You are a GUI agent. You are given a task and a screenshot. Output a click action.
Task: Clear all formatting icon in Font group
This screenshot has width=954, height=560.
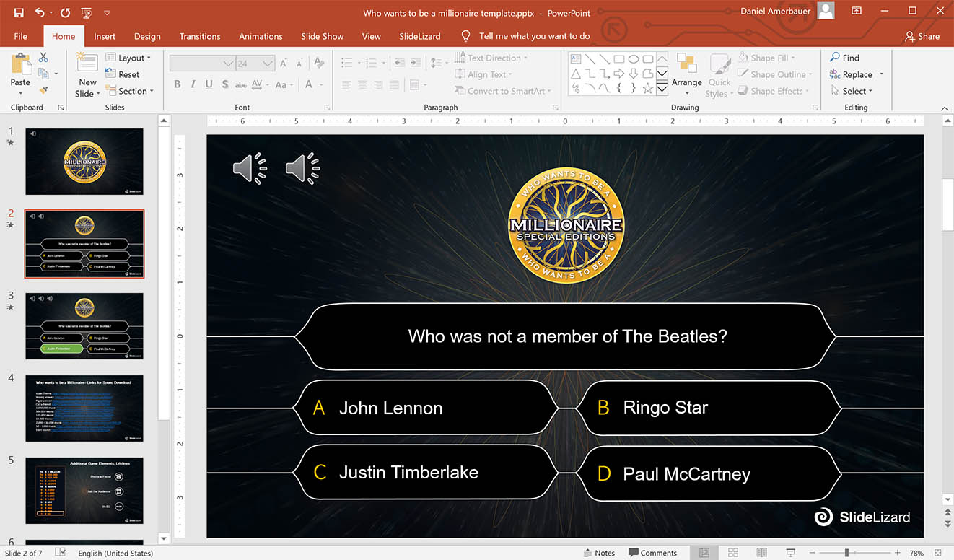[318, 64]
